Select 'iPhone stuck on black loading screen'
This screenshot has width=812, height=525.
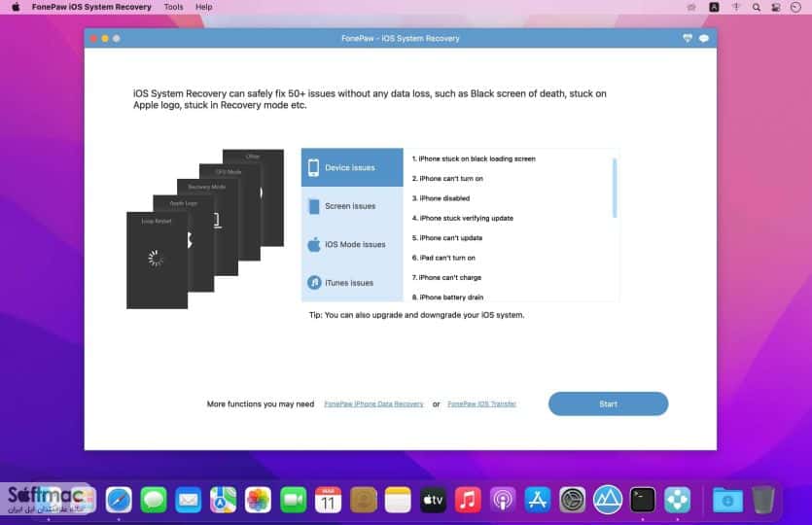pyautogui.click(x=474, y=158)
